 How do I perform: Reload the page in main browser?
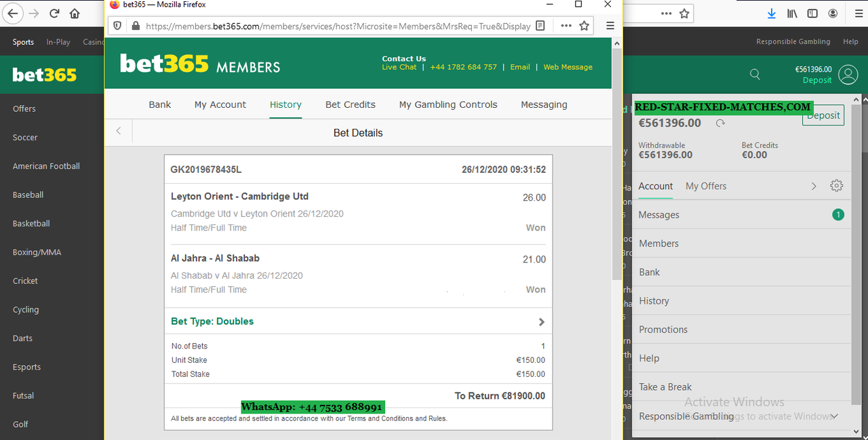point(54,13)
